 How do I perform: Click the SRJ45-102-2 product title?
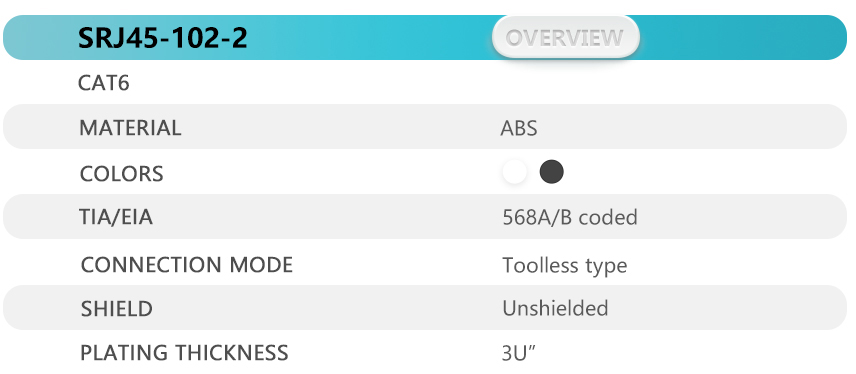click(x=163, y=38)
